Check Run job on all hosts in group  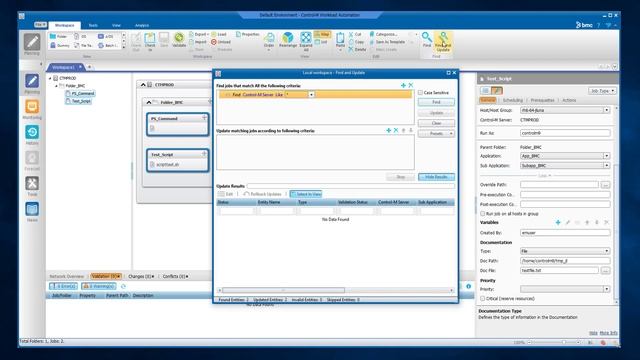click(x=482, y=213)
